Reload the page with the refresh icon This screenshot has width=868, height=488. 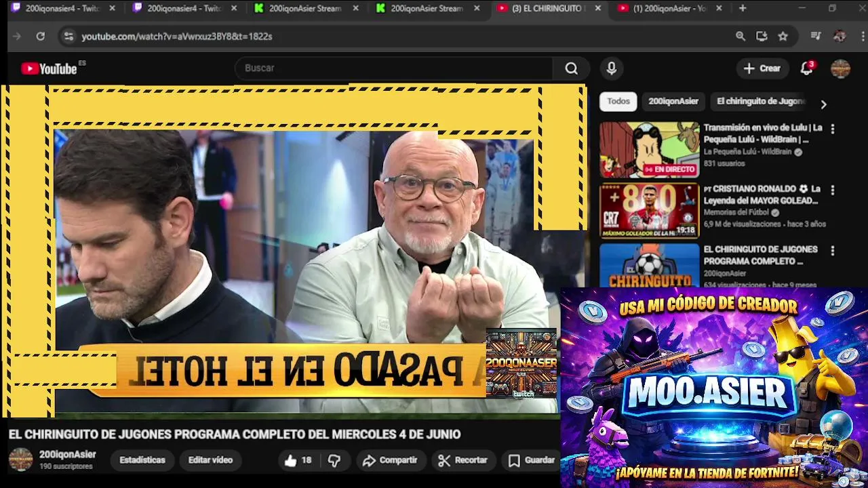click(41, 37)
